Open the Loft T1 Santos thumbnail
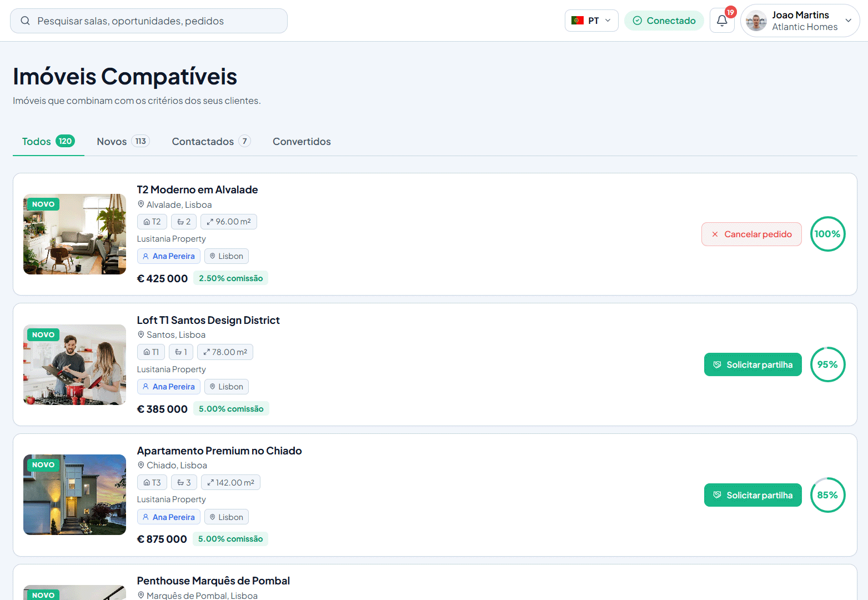Image resolution: width=868 pixels, height=600 pixels. coord(74,364)
